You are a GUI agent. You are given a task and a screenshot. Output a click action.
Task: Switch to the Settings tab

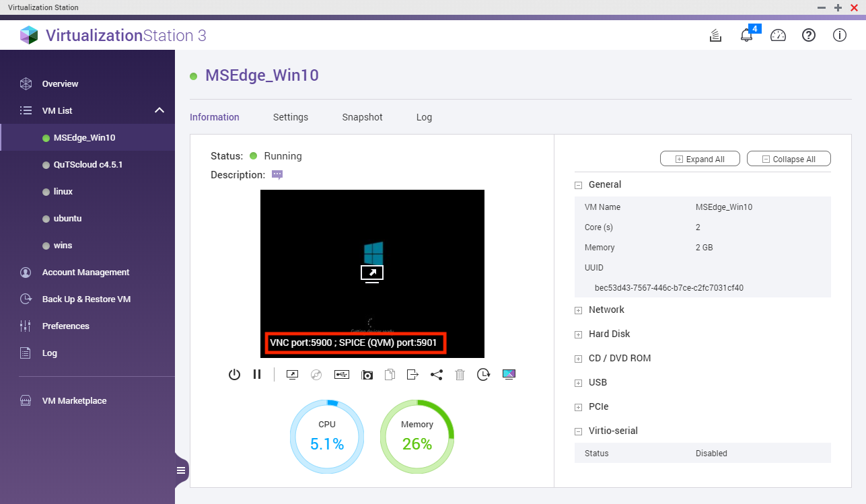tap(291, 117)
